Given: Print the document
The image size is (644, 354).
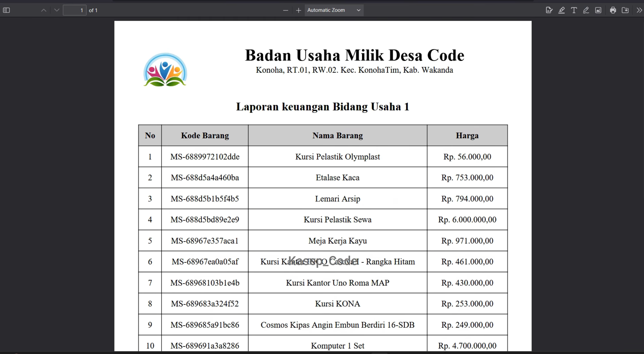Looking at the screenshot, I should pos(613,10).
